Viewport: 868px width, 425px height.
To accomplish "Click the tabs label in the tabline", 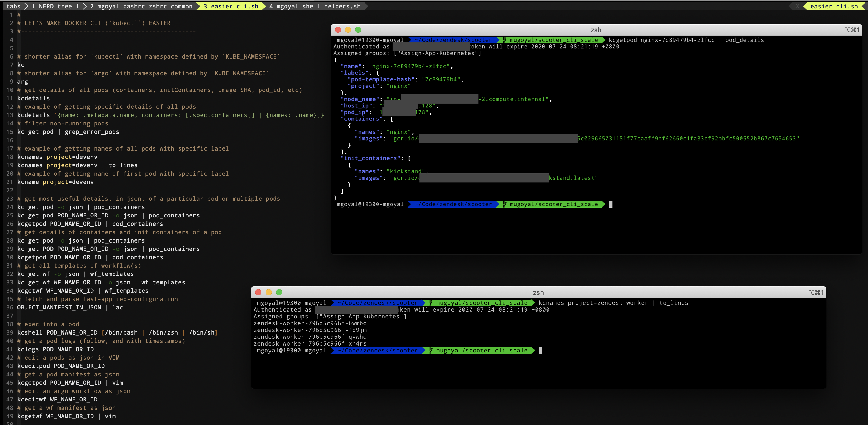I will pos(14,7).
